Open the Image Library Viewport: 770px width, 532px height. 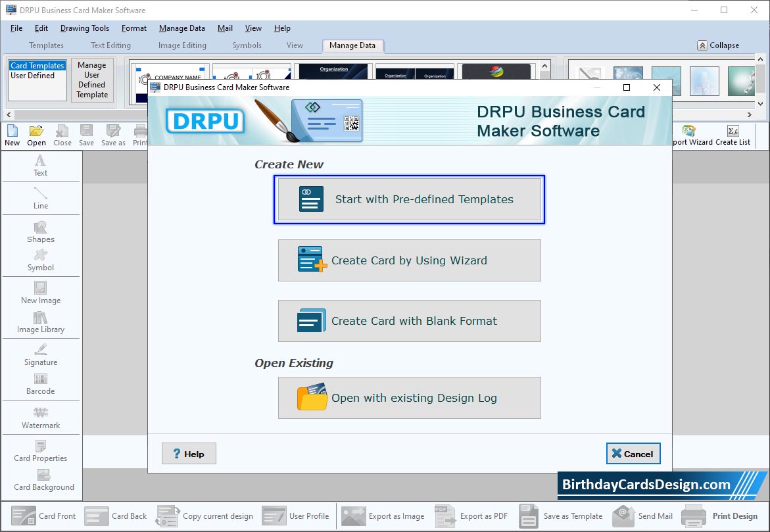tap(40, 322)
